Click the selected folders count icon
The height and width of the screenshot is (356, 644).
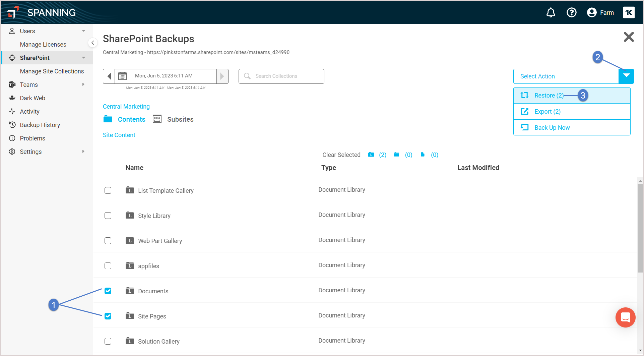(x=397, y=155)
